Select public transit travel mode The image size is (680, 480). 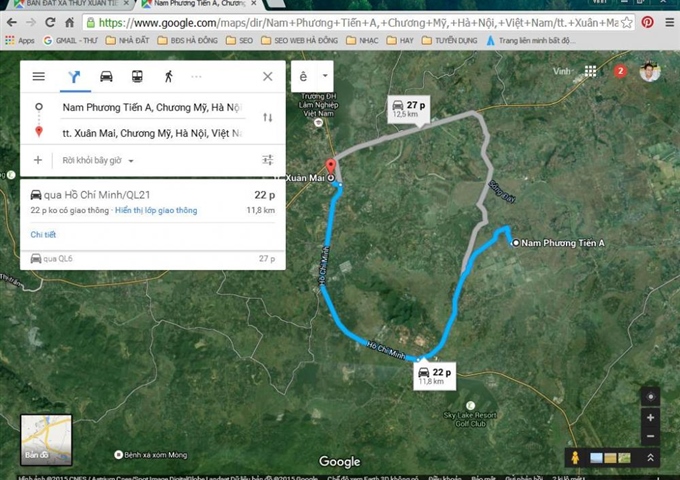click(137, 76)
